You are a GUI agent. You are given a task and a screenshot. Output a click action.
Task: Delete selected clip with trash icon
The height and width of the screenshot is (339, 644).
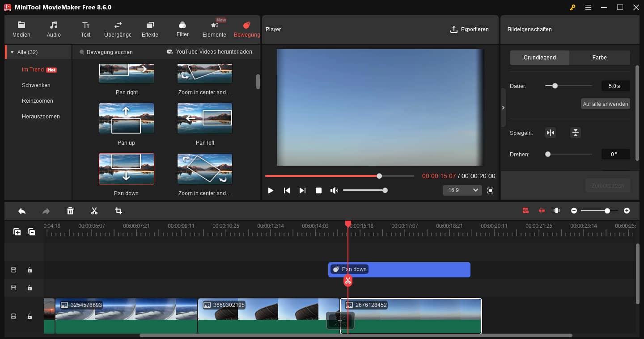coord(70,211)
